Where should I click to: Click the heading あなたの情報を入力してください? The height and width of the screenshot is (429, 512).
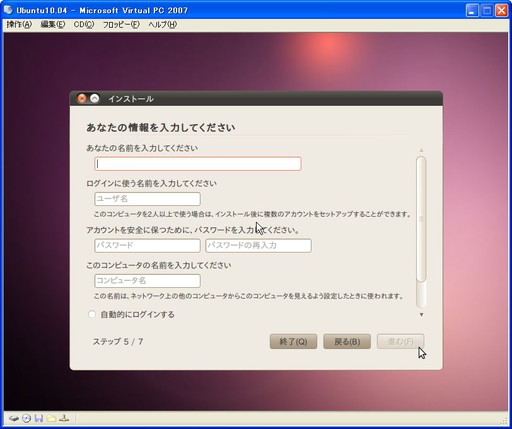[x=161, y=127]
